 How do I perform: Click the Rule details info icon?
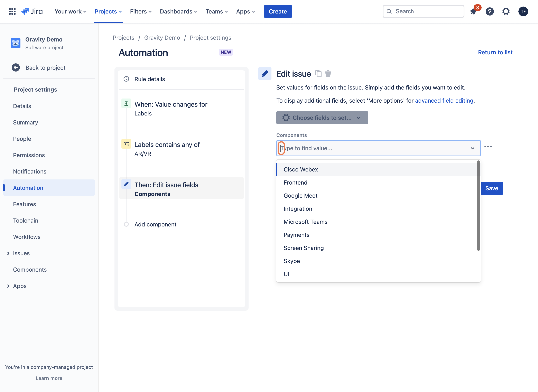(x=126, y=79)
